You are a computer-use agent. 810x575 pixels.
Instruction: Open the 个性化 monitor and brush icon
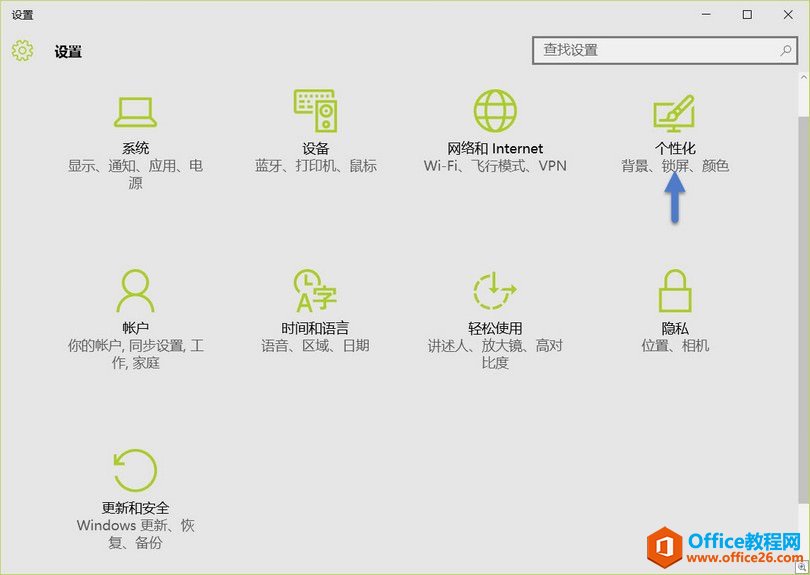[674, 113]
